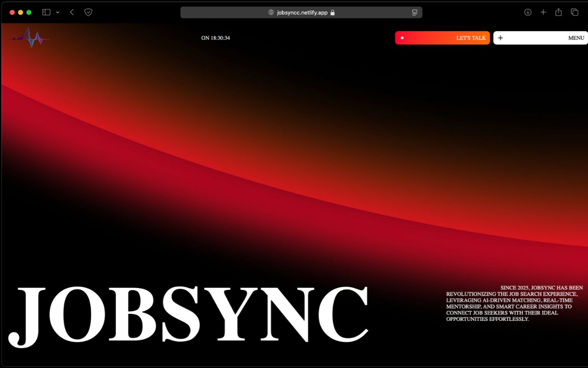Show Safari downloads
This screenshot has width=588, height=368.
click(x=528, y=12)
